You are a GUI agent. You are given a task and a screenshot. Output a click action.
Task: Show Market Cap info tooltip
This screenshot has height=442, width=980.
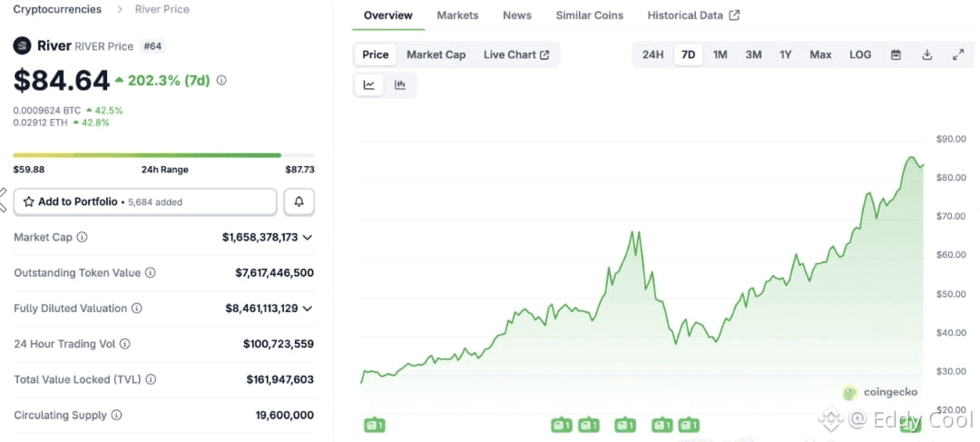click(x=82, y=238)
